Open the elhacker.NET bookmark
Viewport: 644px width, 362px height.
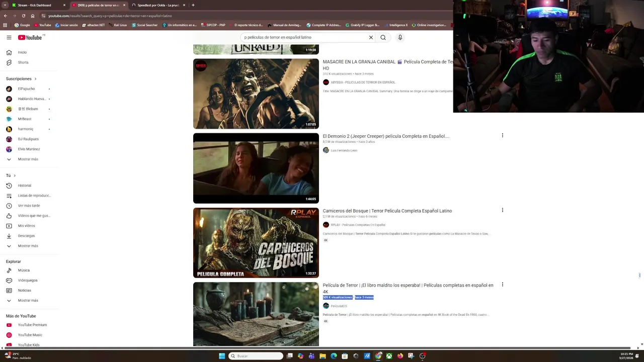[x=93, y=25]
